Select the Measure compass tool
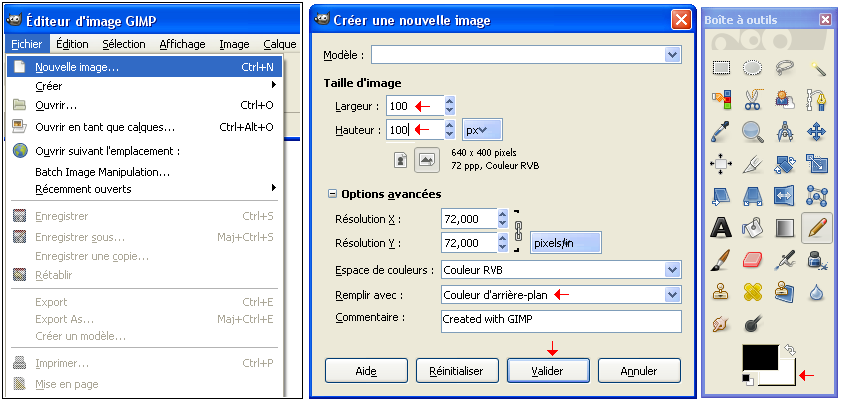This screenshot has width=841, height=402. click(x=785, y=132)
